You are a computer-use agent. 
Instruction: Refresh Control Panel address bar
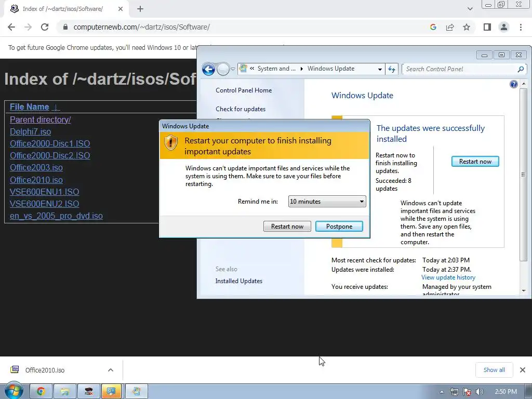coord(392,69)
